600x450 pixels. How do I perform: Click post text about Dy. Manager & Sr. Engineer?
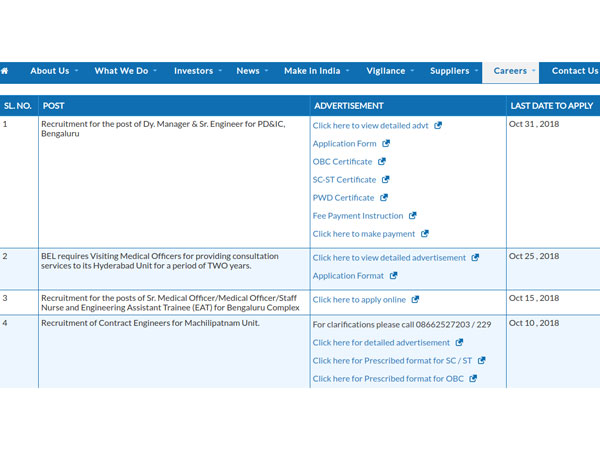click(163, 129)
